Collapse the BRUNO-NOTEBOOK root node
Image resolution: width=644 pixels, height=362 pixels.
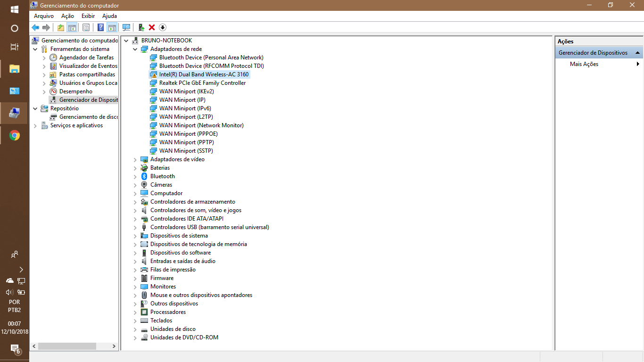pyautogui.click(x=126, y=41)
